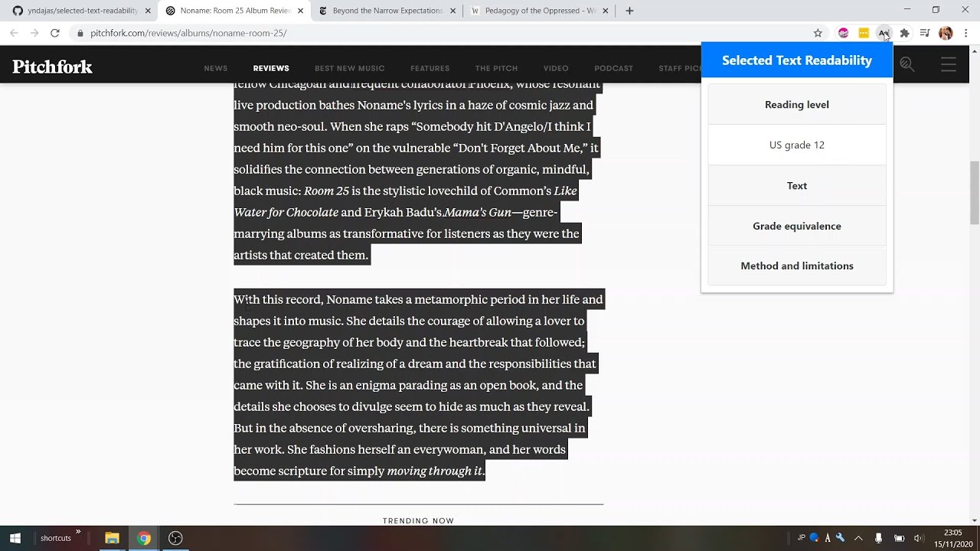
Task: Open Pitchfork search magnifier icon
Action: 907,64
